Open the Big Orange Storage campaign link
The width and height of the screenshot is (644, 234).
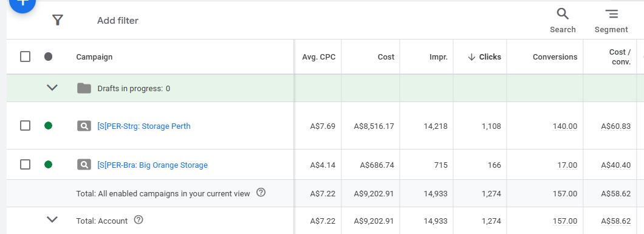point(152,165)
